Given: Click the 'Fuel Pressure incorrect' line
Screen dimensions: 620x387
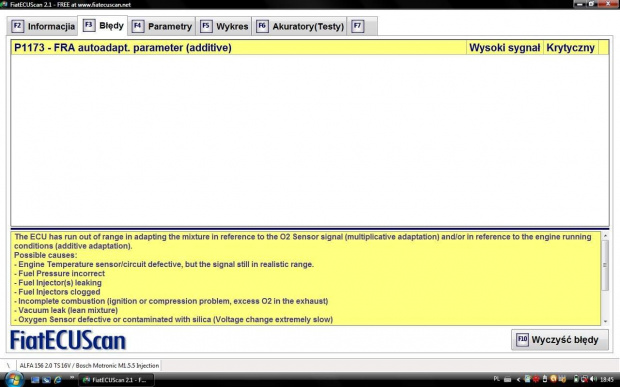Looking at the screenshot, I should tap(59, 273).
